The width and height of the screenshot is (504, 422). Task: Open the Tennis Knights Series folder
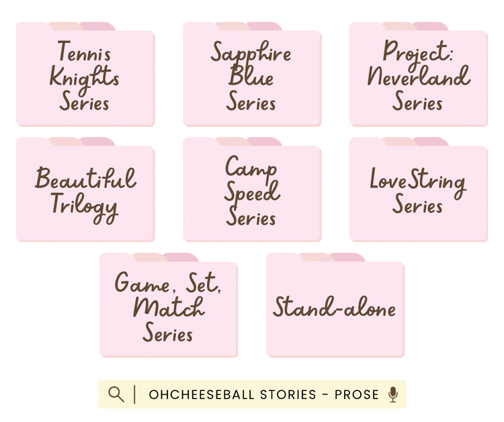pyautogui.click(x=85, y=78)
